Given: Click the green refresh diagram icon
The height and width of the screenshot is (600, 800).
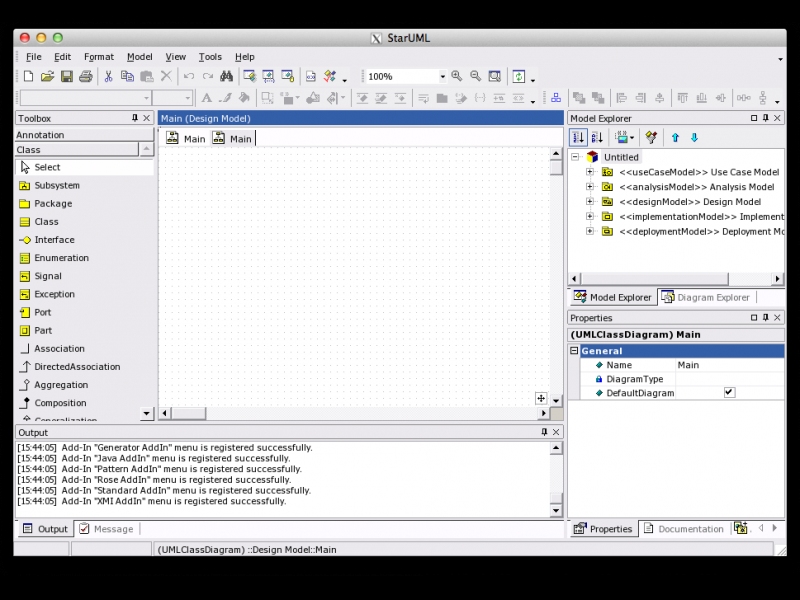Looking at the screenshot, I should point(519,77).
